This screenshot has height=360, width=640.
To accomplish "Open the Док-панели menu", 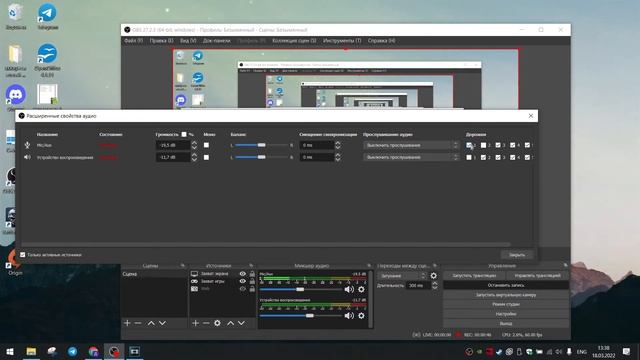I will [x=217, y=41].
